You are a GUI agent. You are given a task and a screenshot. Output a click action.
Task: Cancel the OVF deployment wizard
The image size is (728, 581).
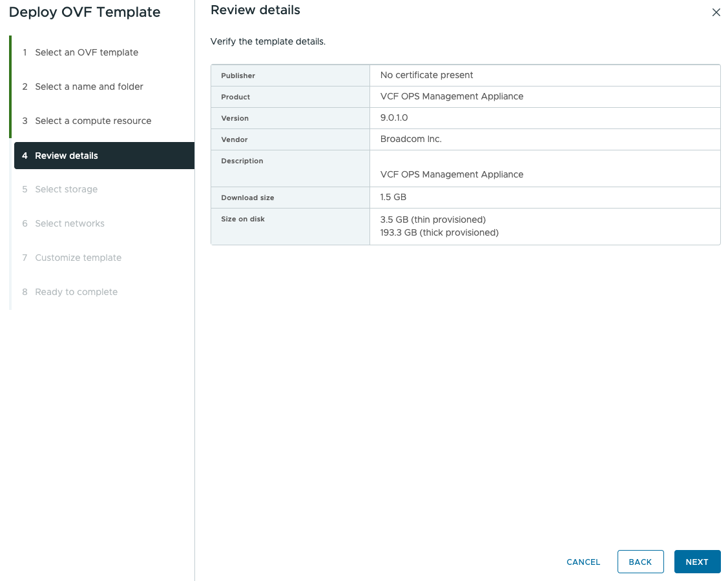coord(583,562)
